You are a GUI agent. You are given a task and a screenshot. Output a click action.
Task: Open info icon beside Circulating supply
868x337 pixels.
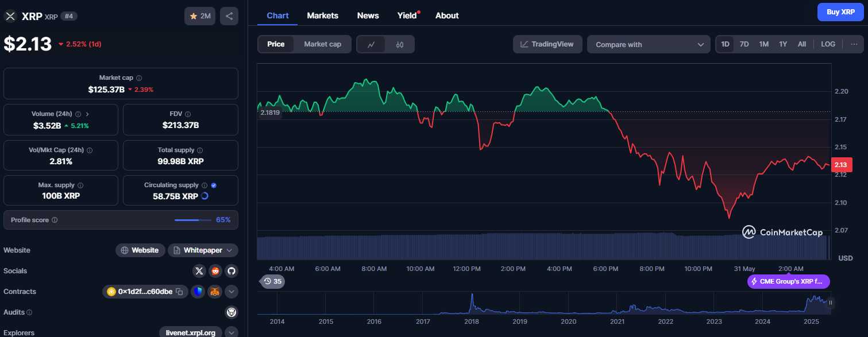pyautogui.click(x=204, y=185)
